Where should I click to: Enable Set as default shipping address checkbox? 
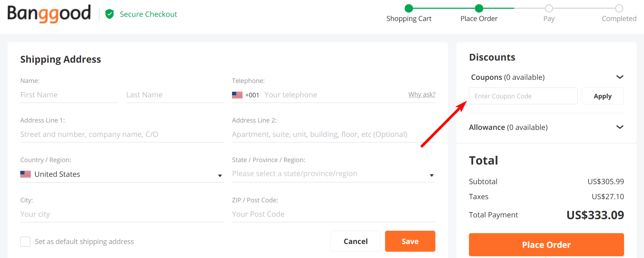pos(26,242)
